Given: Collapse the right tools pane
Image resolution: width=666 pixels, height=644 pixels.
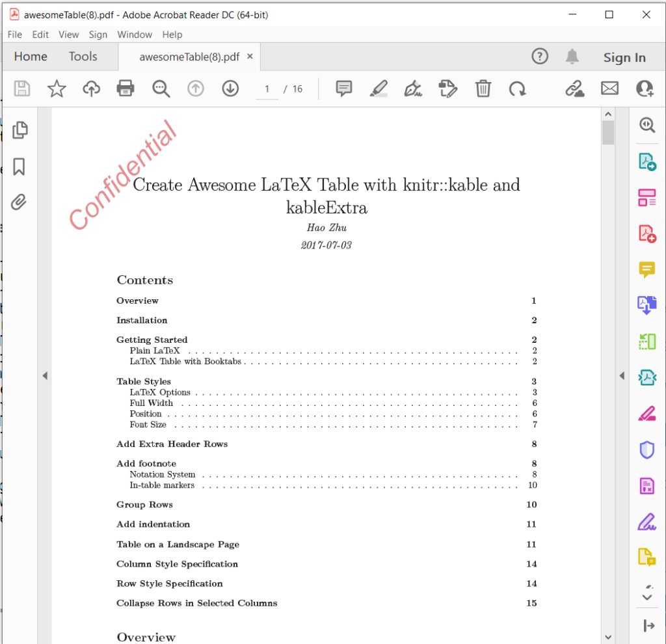Looking at the screenshot, I should [x=621, y=375].
